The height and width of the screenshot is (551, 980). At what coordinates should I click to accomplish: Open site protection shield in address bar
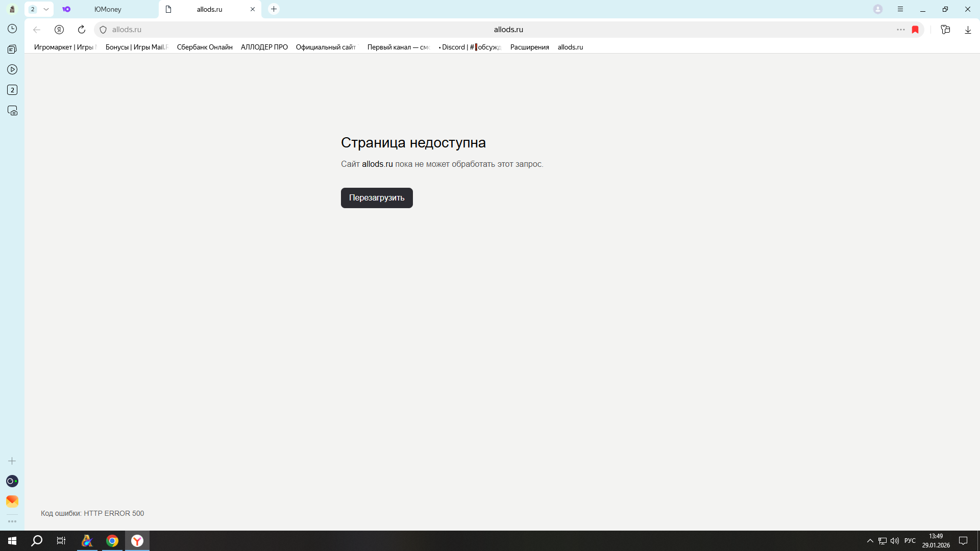point(103,30)
